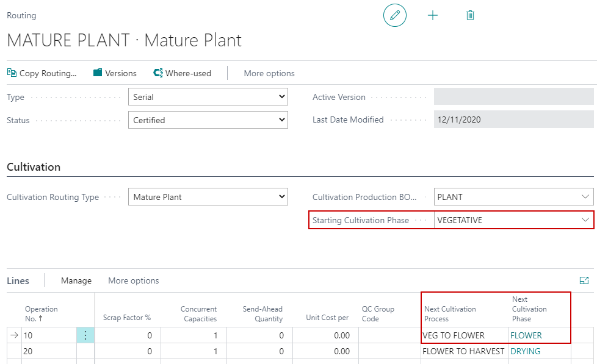Click the pencil edit icon

tap(394, 15)
